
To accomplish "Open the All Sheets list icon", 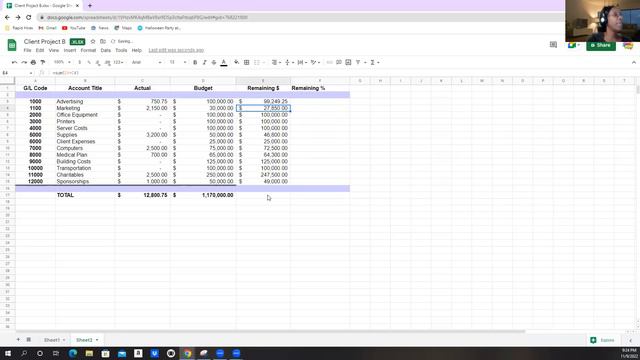I will click(29, 340).
